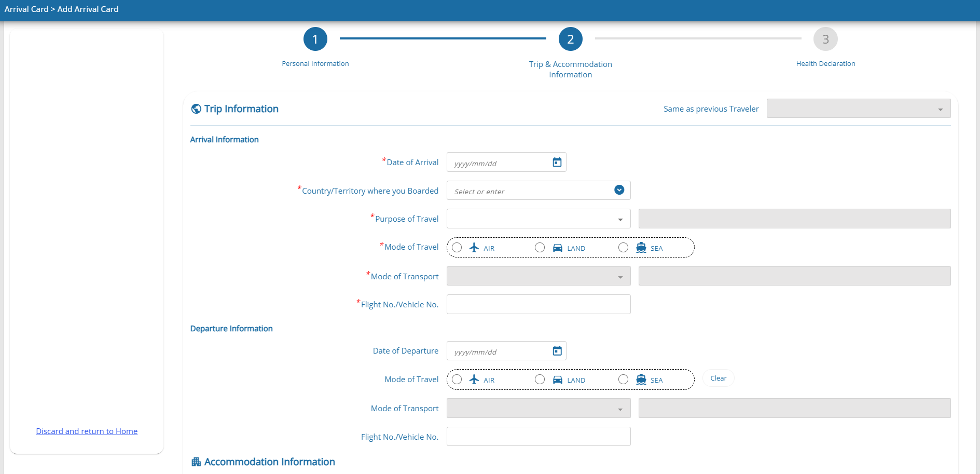The width and height of the screenshot is (980, 474).
Task: Click the Personal Information step label
Action: [x=315, y=64]
